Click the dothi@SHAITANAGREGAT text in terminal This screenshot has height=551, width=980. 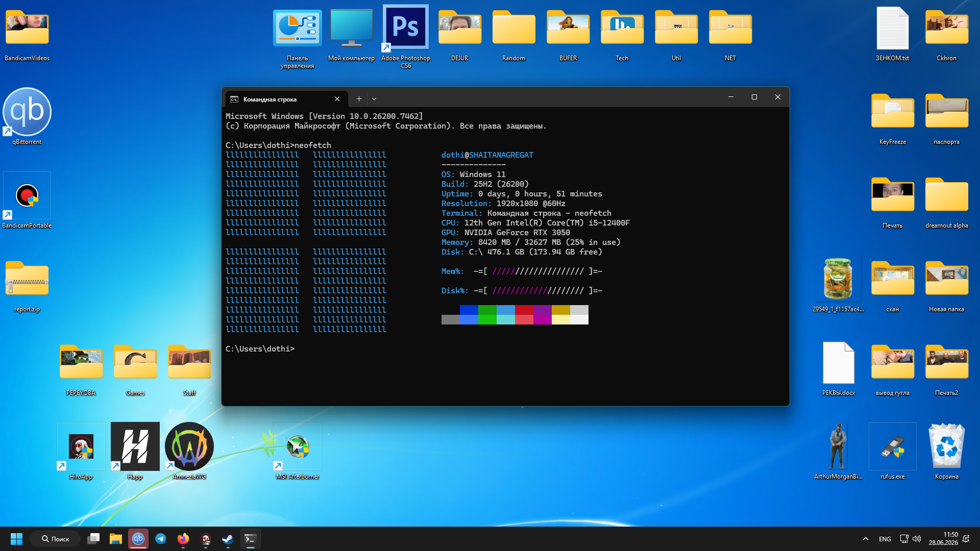tap(487, 155)
